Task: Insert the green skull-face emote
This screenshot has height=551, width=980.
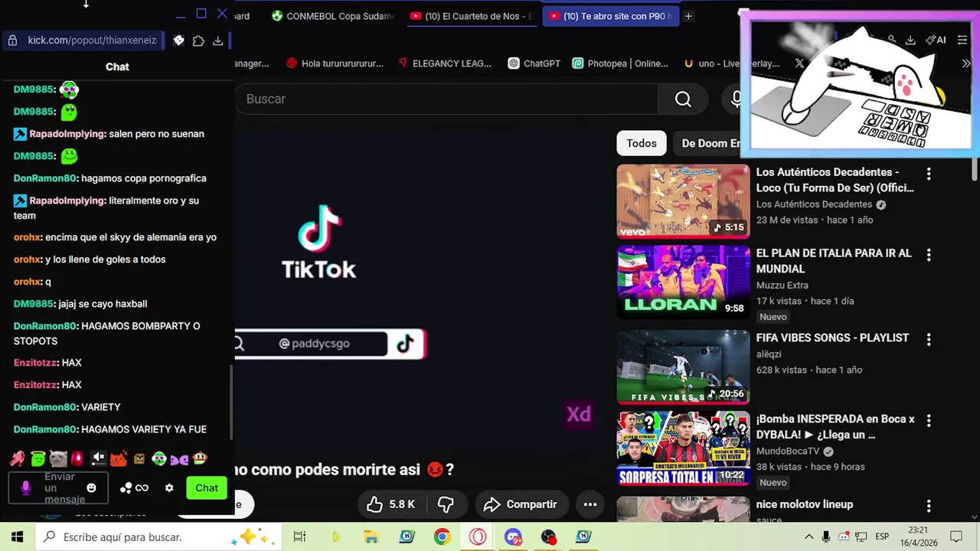Action: (x=158, y=459)
